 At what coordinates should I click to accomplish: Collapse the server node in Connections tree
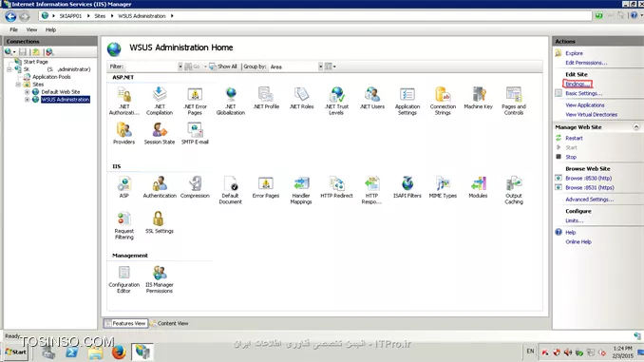pyautogui.click(x=9, y=69)
